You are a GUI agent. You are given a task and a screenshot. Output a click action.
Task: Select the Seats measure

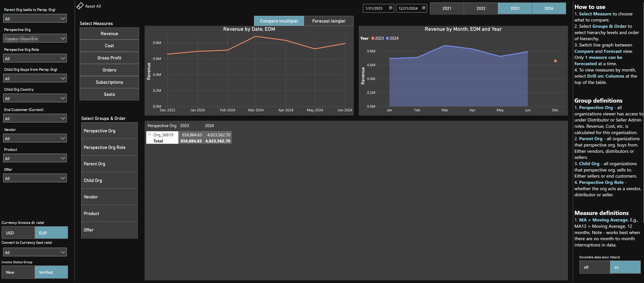point(109,94)
